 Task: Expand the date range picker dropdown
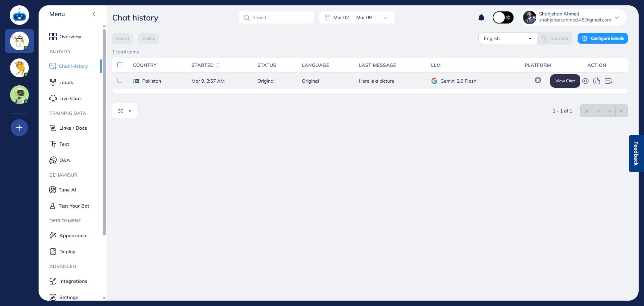point(385,17)
